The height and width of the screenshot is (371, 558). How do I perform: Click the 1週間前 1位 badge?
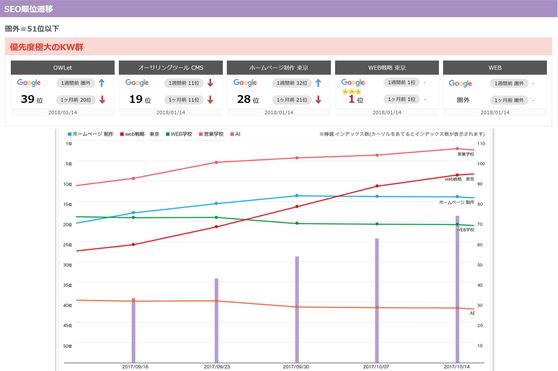401,83
